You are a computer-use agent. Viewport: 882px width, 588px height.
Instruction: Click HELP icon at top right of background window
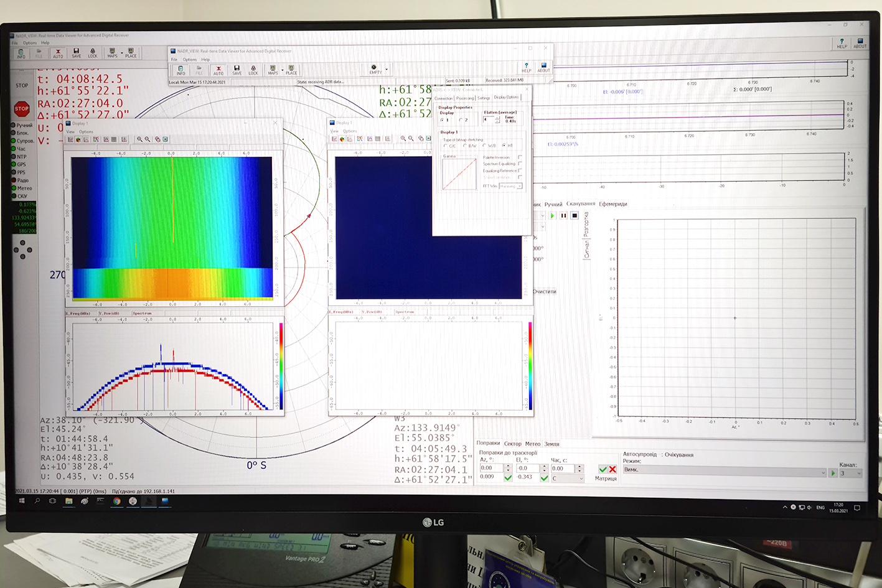coord(842,44)
